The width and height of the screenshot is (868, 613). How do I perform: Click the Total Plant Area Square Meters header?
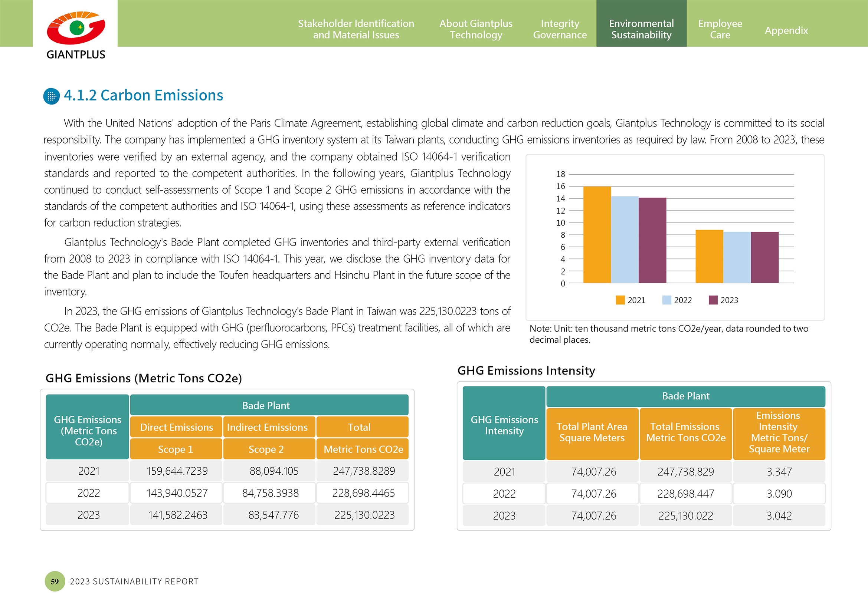click(x=592, y=434)
